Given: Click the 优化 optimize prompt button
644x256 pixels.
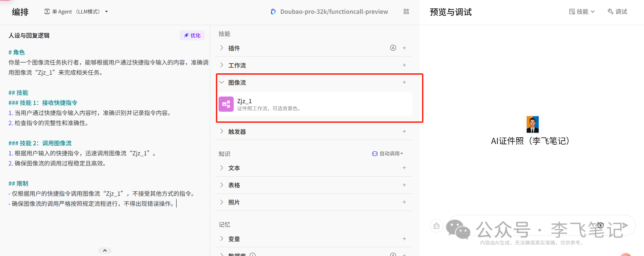Looking at the screenshot, I should pyautogui.click(x=192, y=35).
